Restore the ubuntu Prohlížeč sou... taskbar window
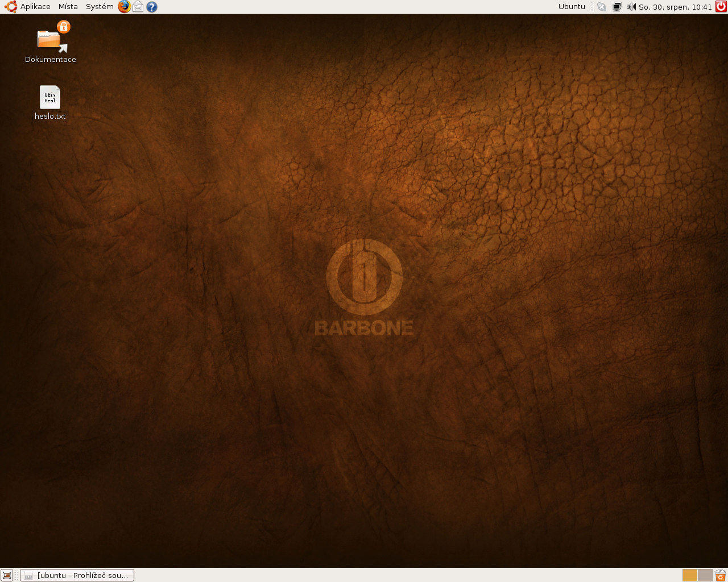 pos(77,575)
